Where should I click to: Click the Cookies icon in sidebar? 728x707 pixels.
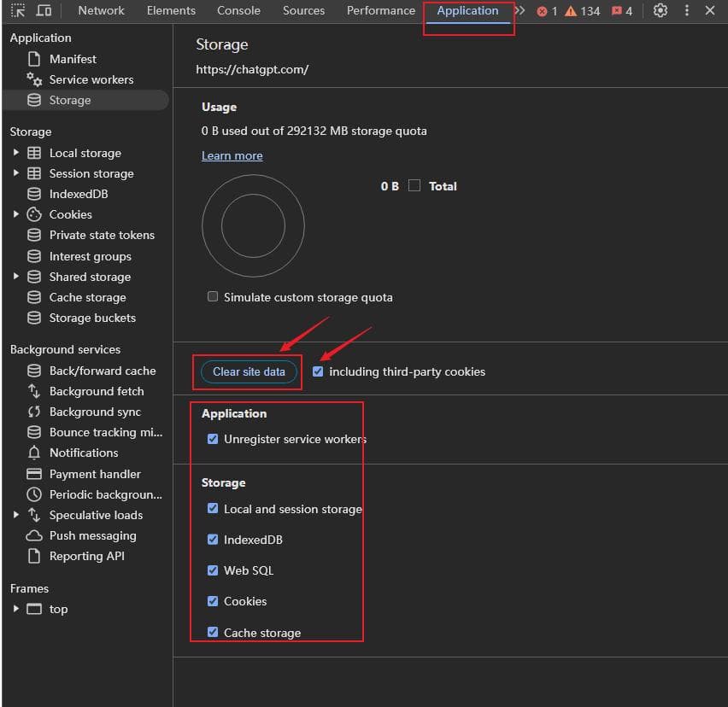(x=34, y=214)
